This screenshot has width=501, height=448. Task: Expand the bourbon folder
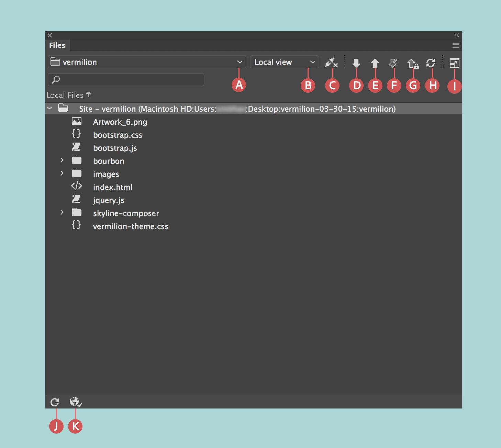tap(62, 160)
